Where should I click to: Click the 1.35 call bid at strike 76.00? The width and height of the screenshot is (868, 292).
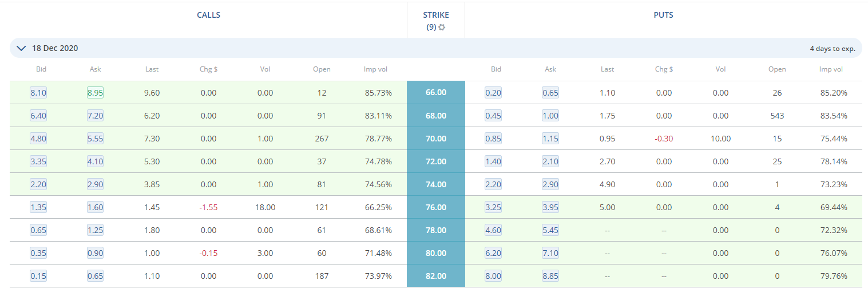click(x=38, y=207)
